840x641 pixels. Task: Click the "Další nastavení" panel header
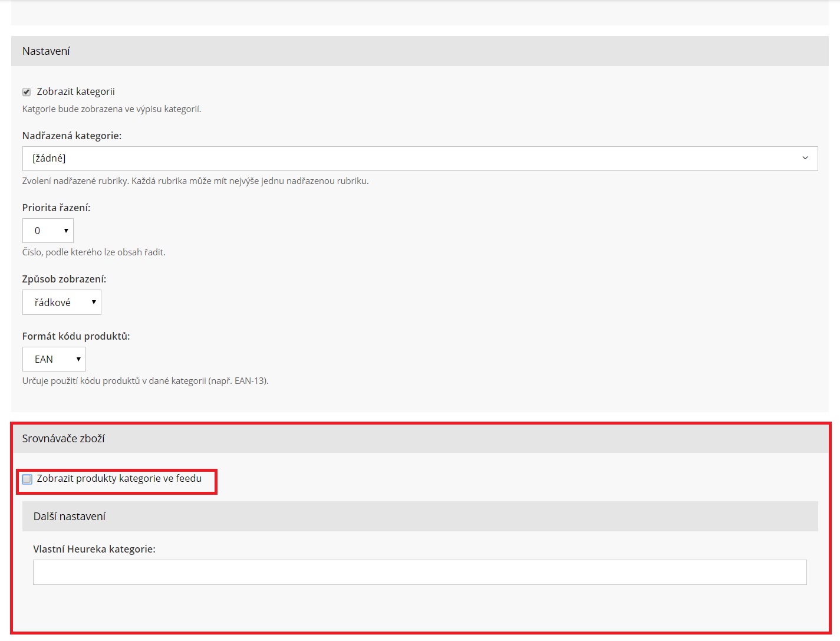(x=70, y=517)
